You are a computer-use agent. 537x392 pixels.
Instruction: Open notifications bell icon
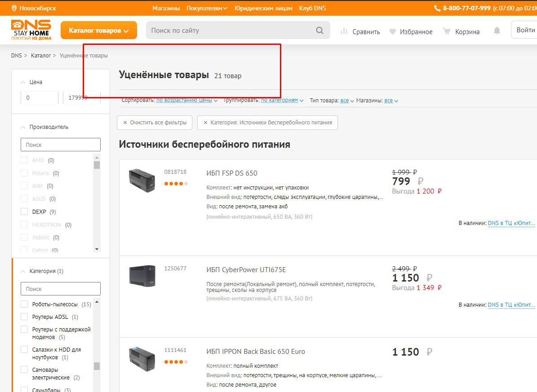pos(497,31)
